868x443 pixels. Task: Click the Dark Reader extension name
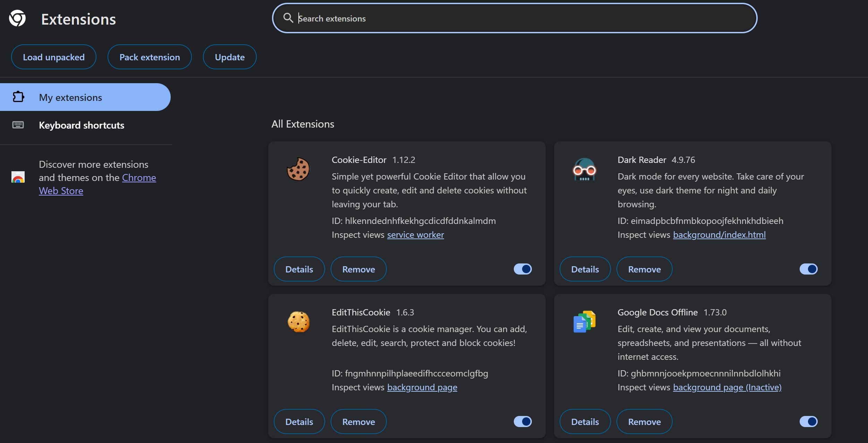641,160
